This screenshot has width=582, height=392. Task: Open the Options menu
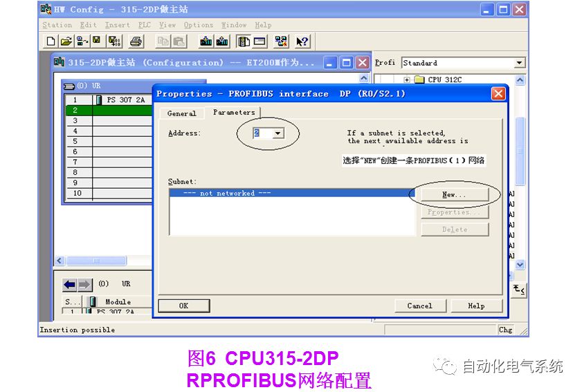click(199, 25)
